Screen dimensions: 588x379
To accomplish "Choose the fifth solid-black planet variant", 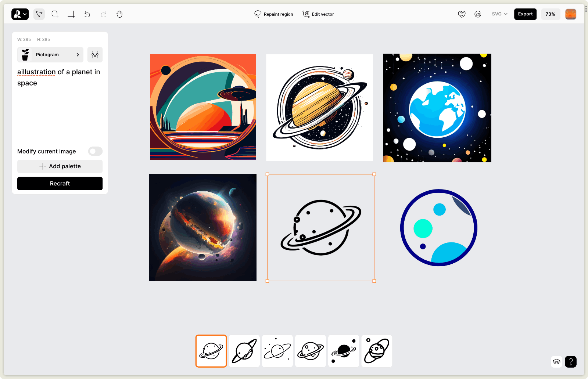I will [x=344, y=351].
